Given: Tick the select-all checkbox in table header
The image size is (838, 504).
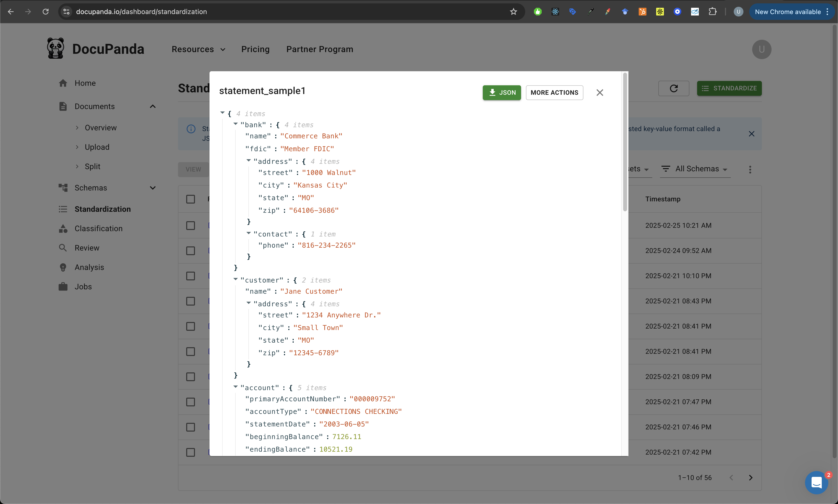Looking at the screenshot, I should point(191,199).
